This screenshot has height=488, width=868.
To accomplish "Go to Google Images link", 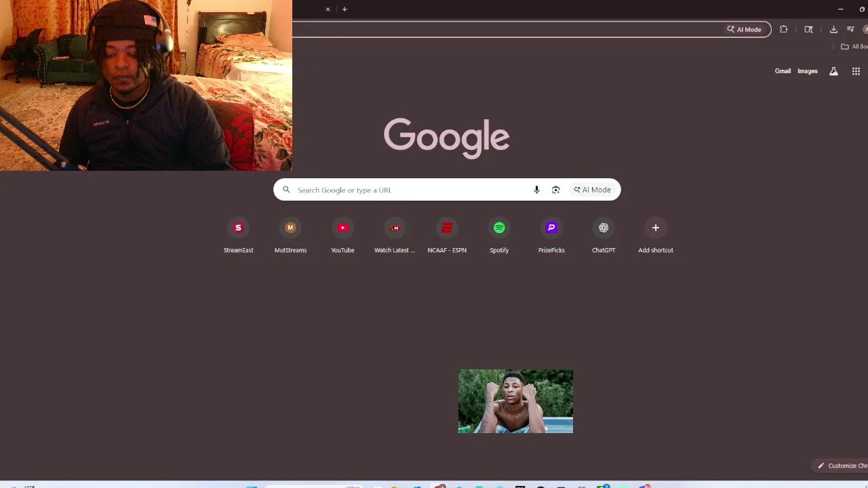I will coord(807,71).
